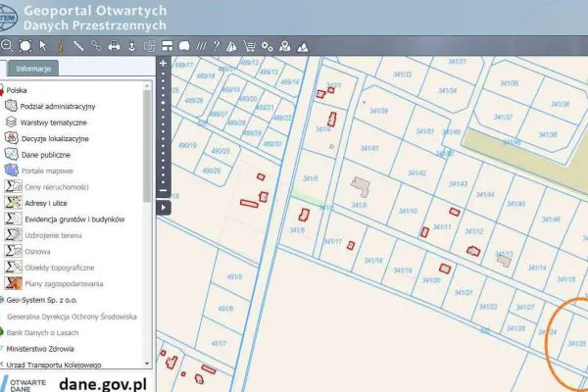The height and width of the screenshot is (392, 588).
Task: Activate the arrow pointer selection tool
Action: pos(43,46)
